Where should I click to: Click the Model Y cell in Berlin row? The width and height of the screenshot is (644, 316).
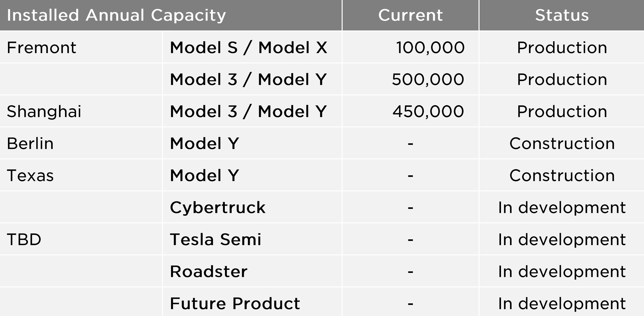[205, 143]
